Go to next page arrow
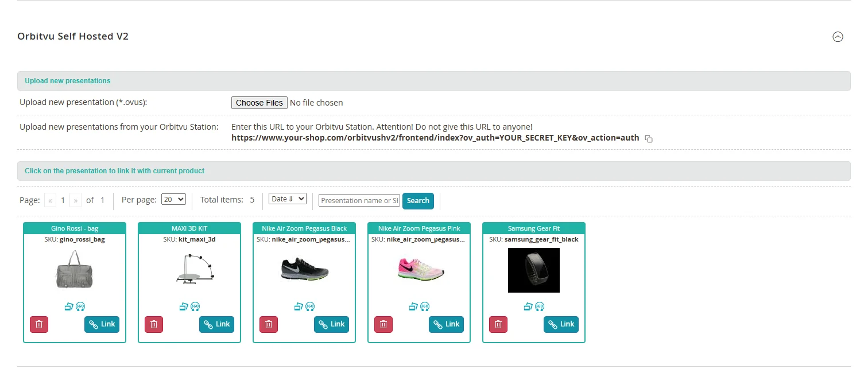This screenshot has height=385, width=868. pyautogui.click(x=75, y=200)
